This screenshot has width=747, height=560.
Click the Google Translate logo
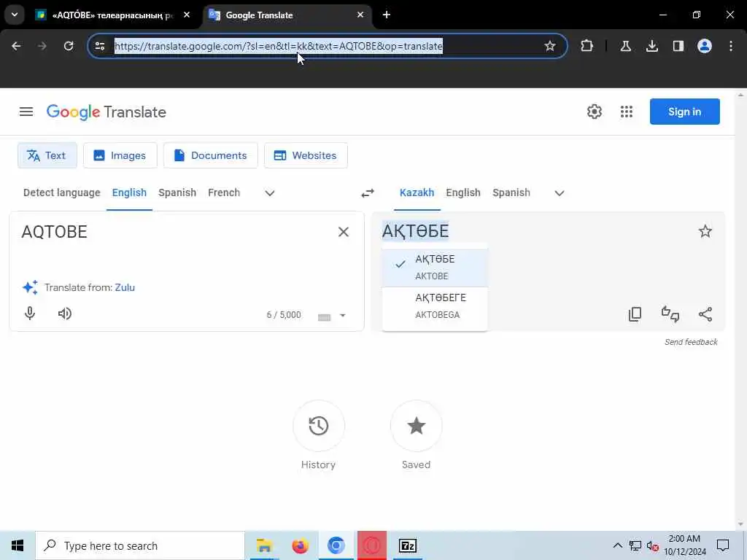click(x=107, y=112)
